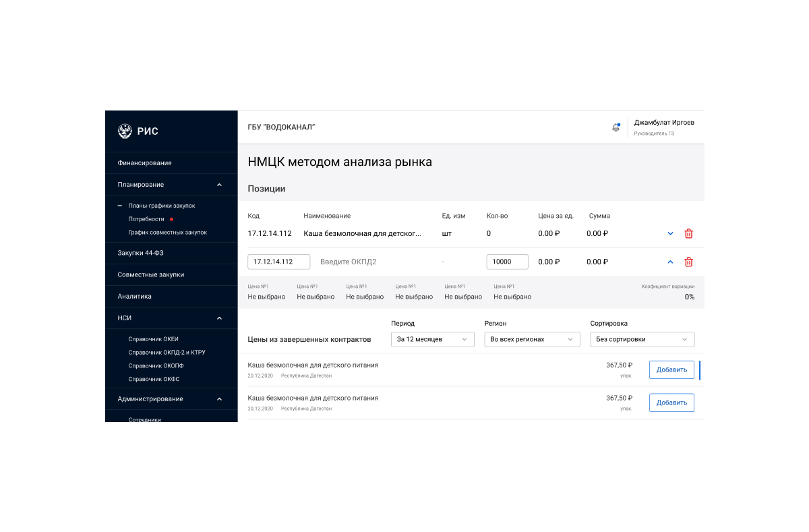Click the РИС coat of arms logo
809x532 pixels.
[x=125, y=131]
